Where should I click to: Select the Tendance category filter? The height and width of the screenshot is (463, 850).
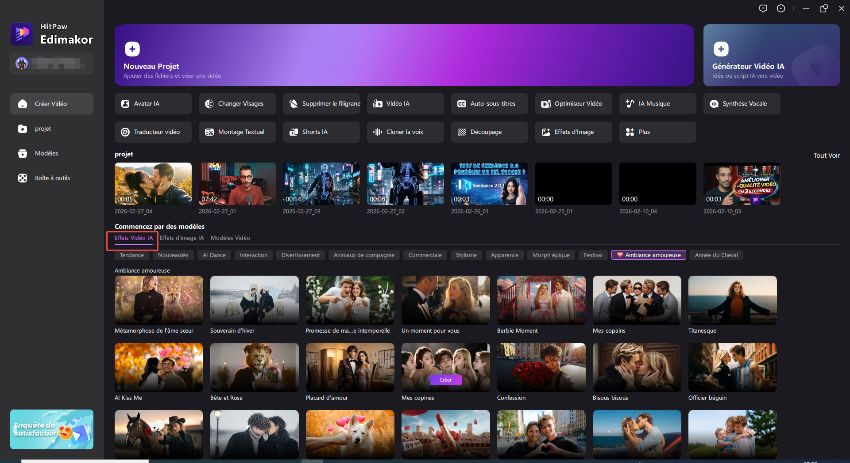pyautogui.click(x=132, y=255)
